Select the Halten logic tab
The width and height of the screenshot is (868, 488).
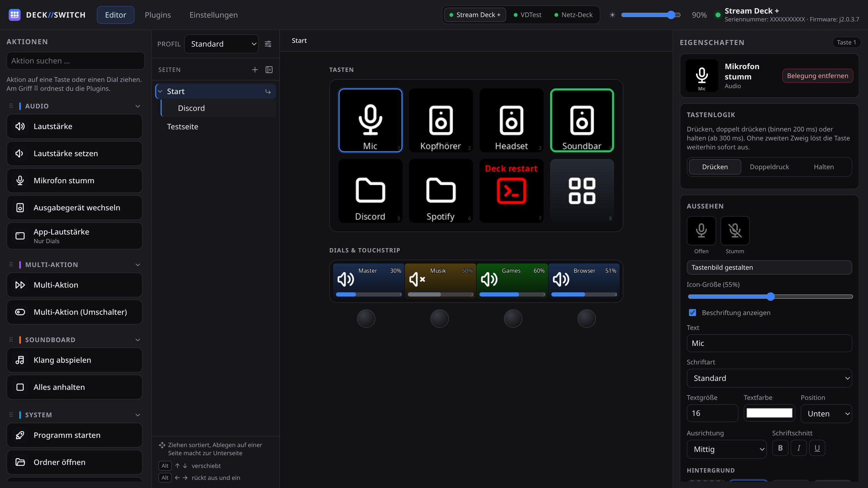[x=824, y=167]
